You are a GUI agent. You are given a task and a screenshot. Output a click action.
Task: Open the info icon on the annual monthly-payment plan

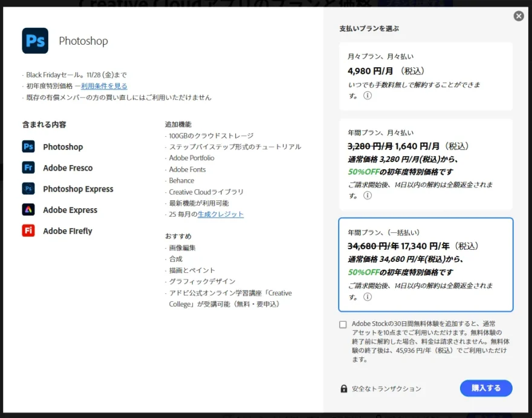(368, 197)
